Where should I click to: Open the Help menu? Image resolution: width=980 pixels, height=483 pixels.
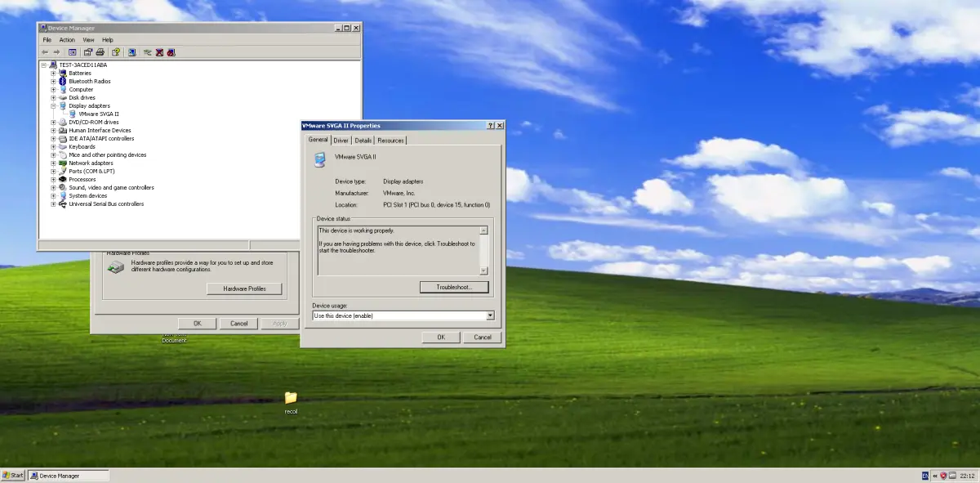click(x=108, y=39)
